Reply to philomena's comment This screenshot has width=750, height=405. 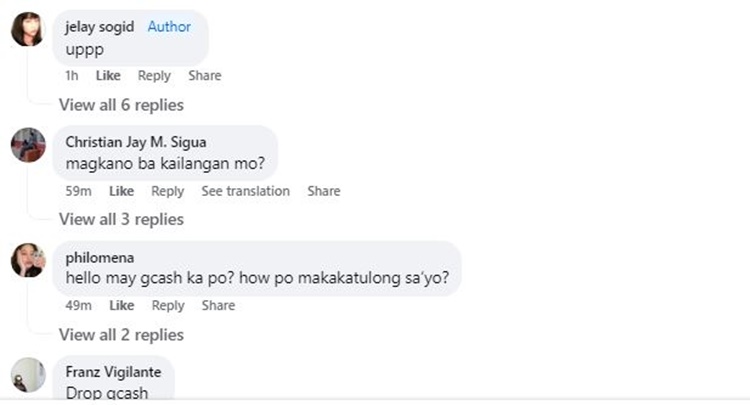coord(167,306)
